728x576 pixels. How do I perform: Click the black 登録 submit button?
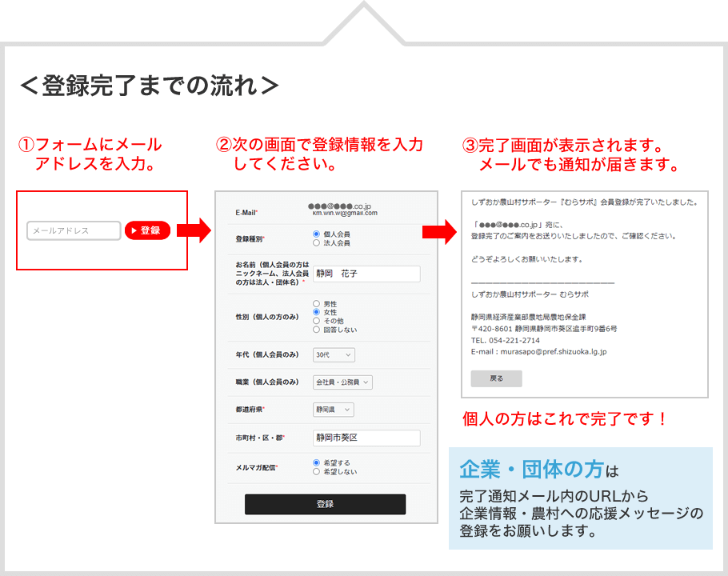coord(325,504)
